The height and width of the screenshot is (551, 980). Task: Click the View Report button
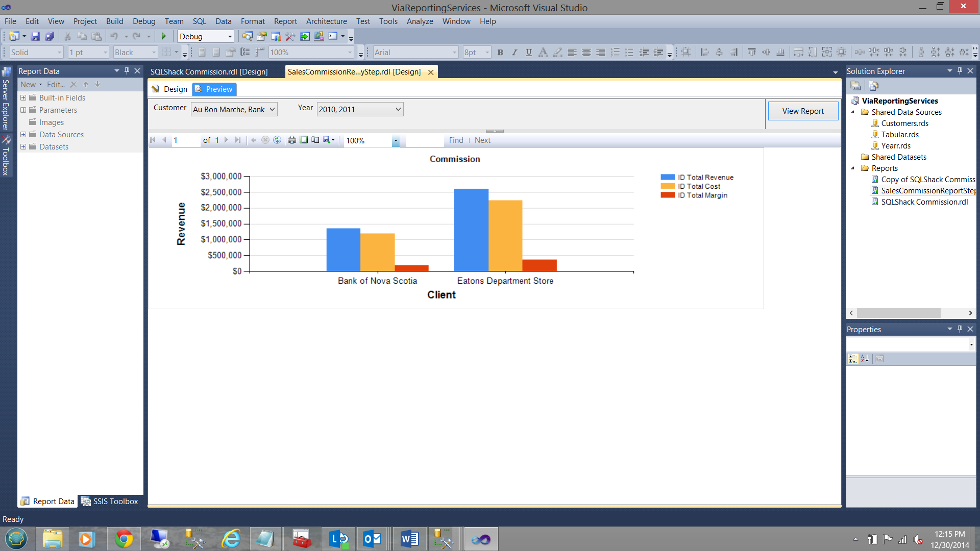(802, 111)
